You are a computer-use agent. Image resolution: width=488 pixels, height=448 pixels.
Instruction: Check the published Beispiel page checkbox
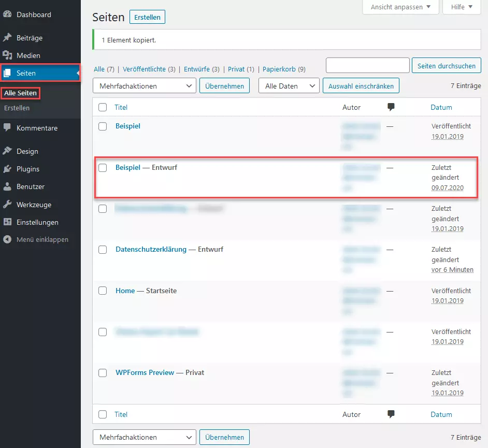pos(103,126)
